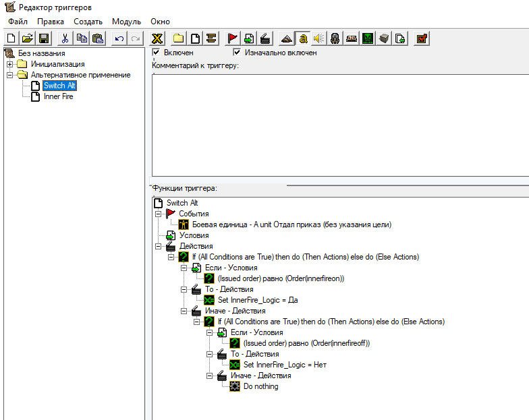Screen dimensions: 529x420
Task: Cut selection with scissors icon
Action: coord(65,38)
